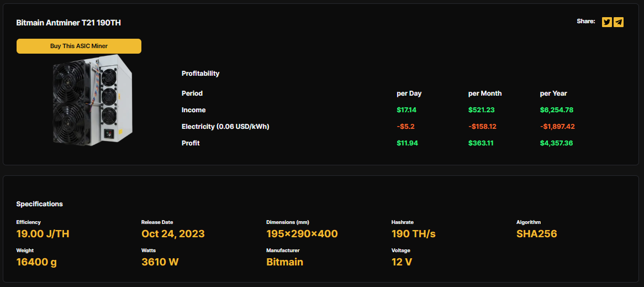Share the miner via Telegram icon

pyautogui.click(x=619, y=22)
